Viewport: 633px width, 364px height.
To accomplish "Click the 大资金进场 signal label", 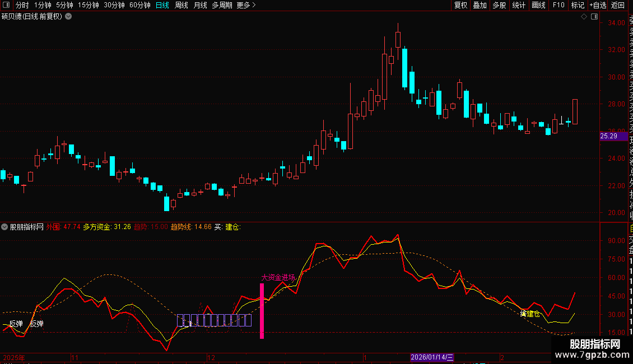I will pos(278,278).
